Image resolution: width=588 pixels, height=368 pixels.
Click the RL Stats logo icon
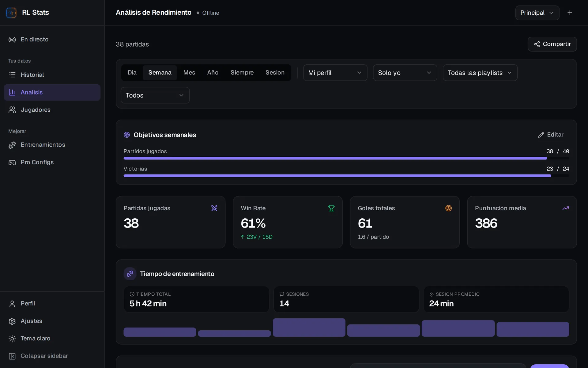11,13
